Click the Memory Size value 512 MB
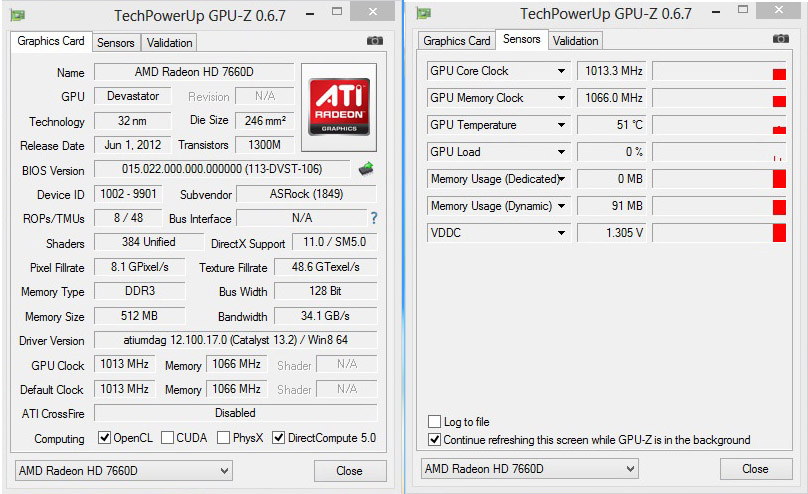The width and height of the screenshot is (808, 494). (140, 316)
